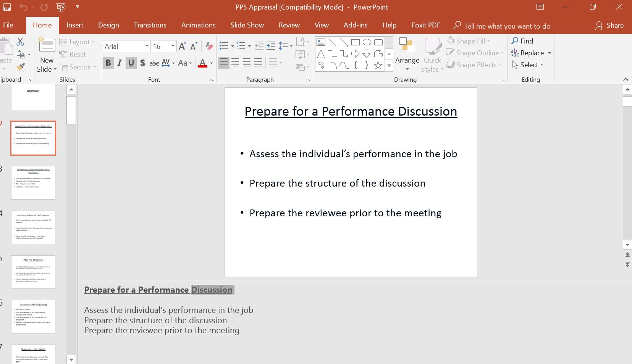Expand bullets list dropdown arrow
The image size is (632, 364).
coord(232,46)
